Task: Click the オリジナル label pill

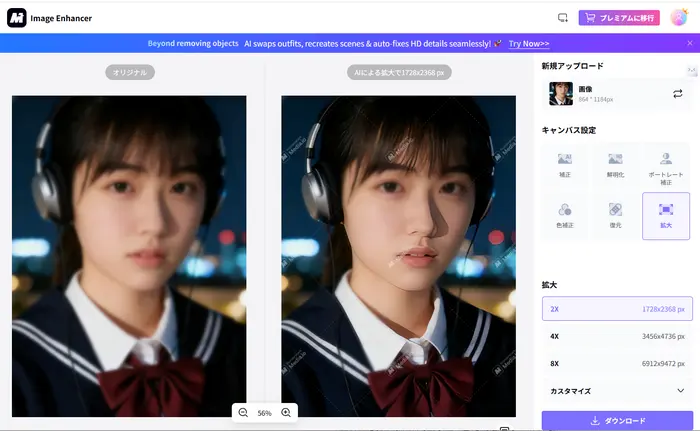Action: 130,72
